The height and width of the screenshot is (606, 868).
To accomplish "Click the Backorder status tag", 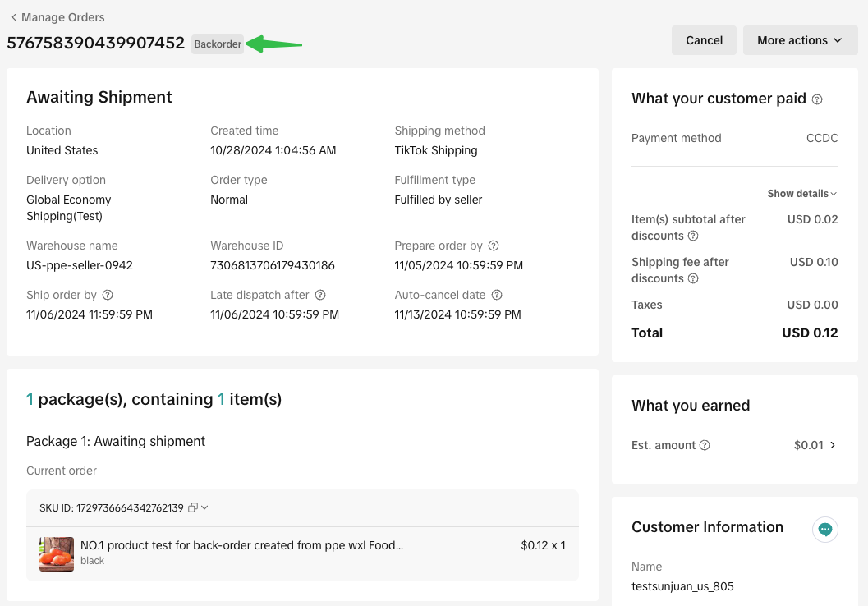I will coord(218,44).
